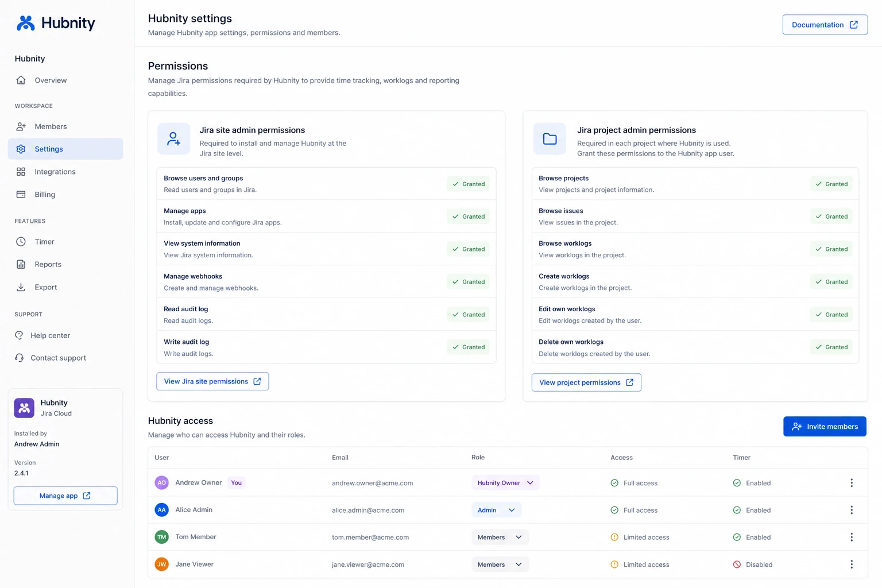Click email jane.viewer@acme.com

[x=368, y=564]
